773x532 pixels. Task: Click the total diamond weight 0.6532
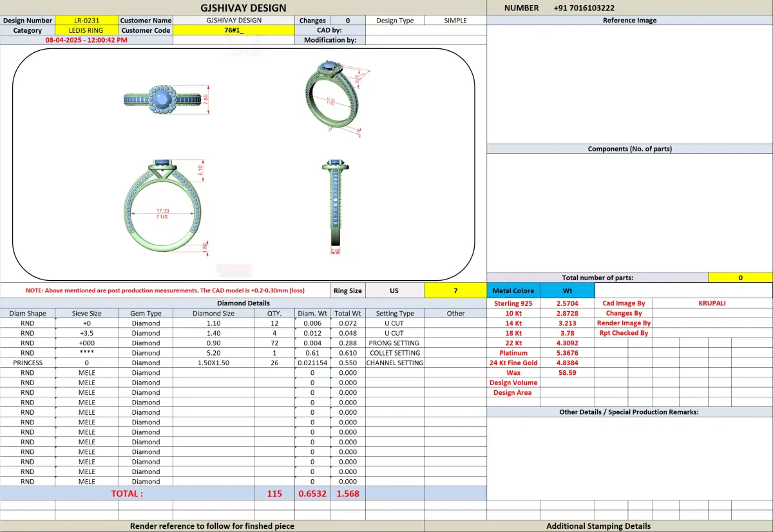(312, 493)
